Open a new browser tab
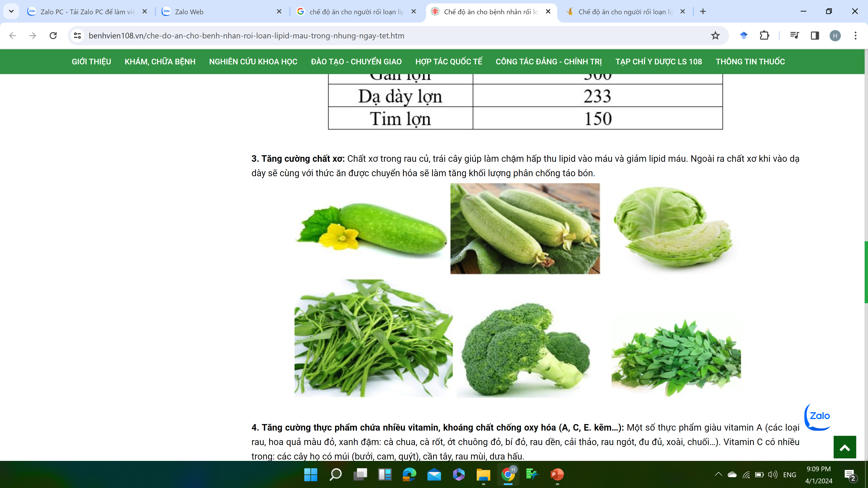This screenshot has width=868, height=488. (x=703, y=12)
